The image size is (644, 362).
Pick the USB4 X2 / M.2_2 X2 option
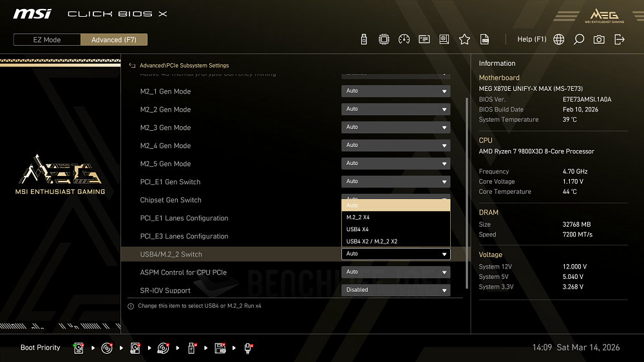click(395, 242)
